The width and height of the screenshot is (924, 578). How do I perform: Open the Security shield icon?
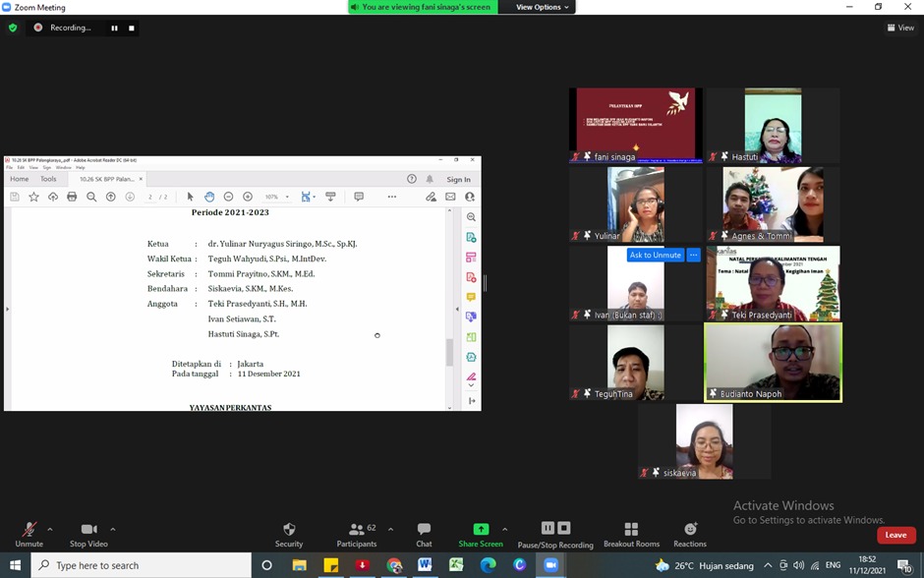coord(289,530)
